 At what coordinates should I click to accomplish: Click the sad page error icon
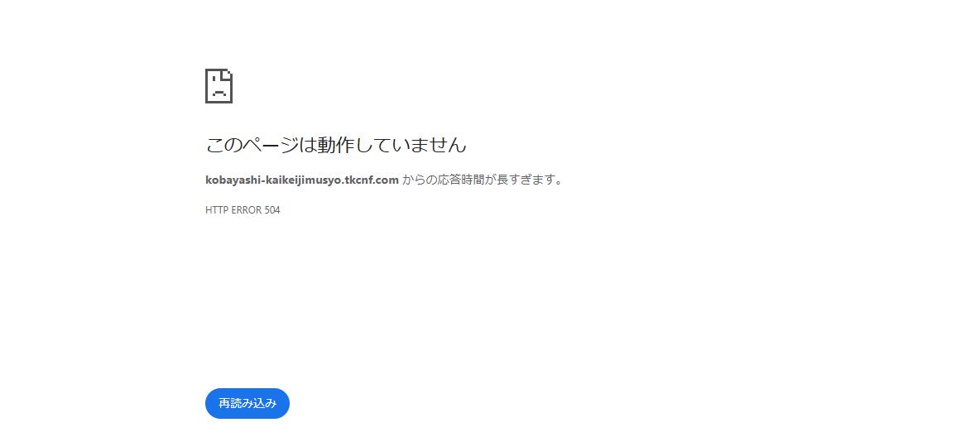219,86
